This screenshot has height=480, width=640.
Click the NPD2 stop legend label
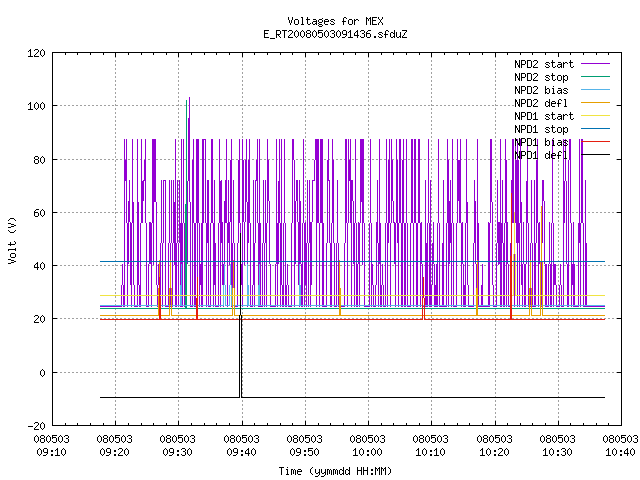pos(541,77)
